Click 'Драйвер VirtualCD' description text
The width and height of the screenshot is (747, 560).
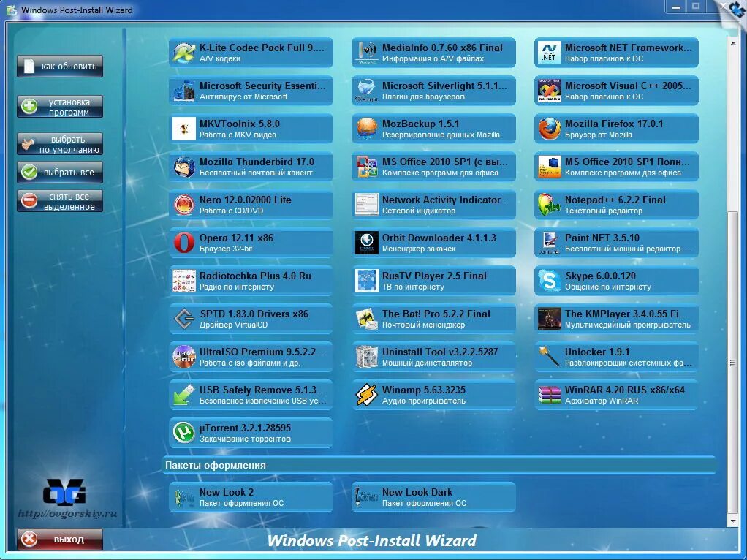tap(233, 325)
